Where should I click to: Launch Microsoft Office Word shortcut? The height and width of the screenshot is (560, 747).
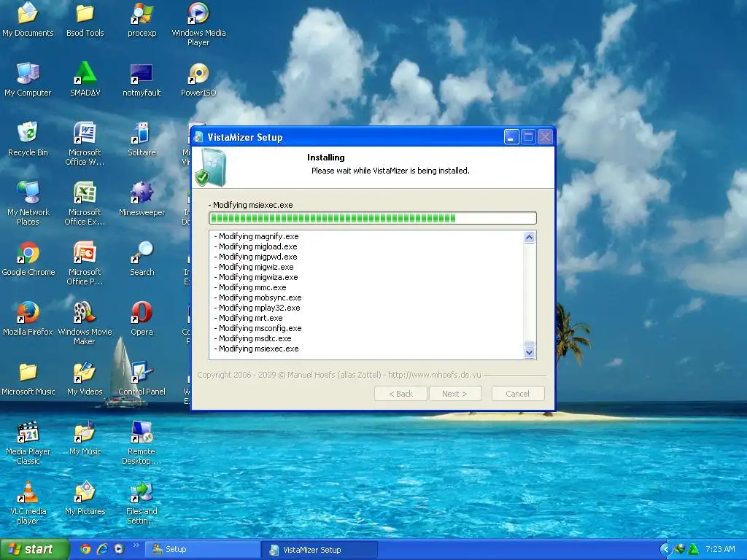point(85,144)
